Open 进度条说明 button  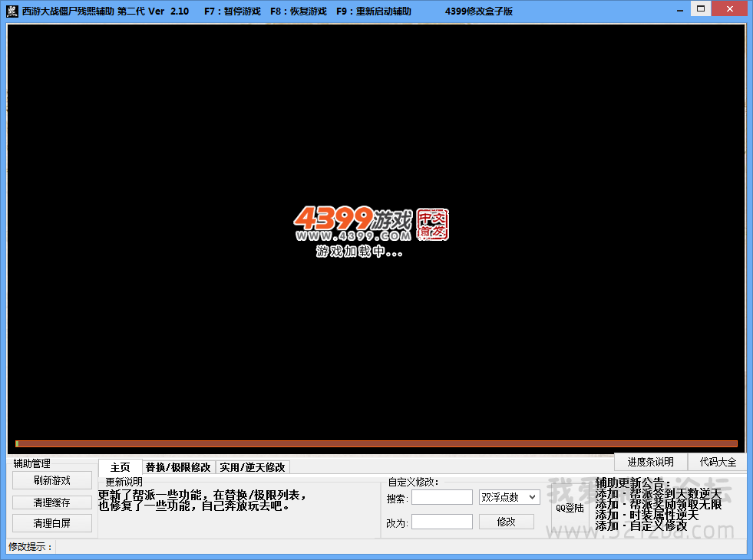(650, 462)
